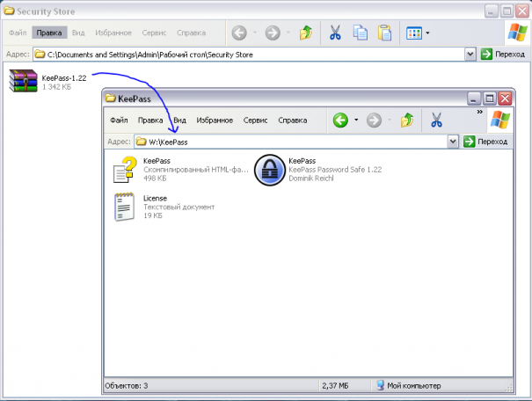Image resolution: width=532 pixels, height=401 pixels.
Task: Open Избранное menu in Security Store window
Action: pos(113,33)
